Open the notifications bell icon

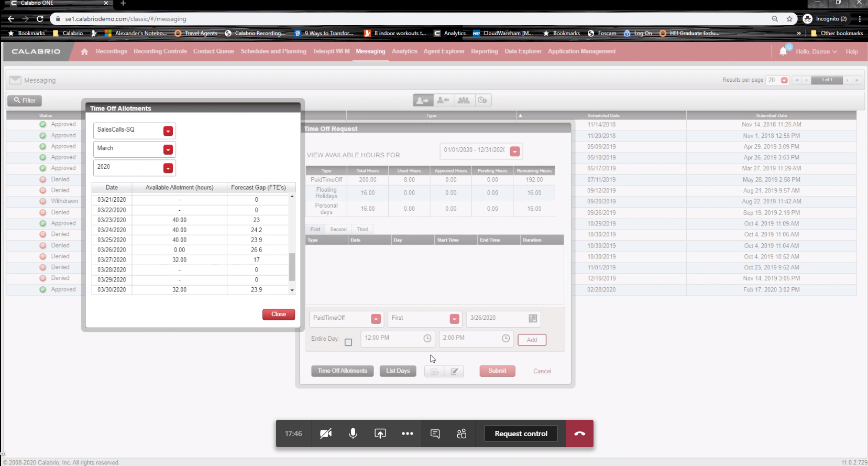[x=783, y=51]
